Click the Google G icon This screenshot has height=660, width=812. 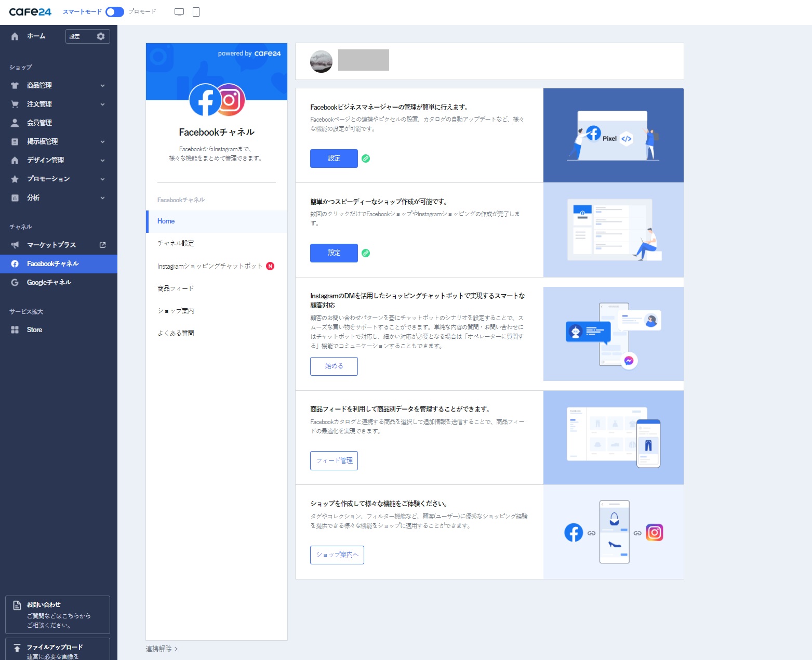(15, 282)
